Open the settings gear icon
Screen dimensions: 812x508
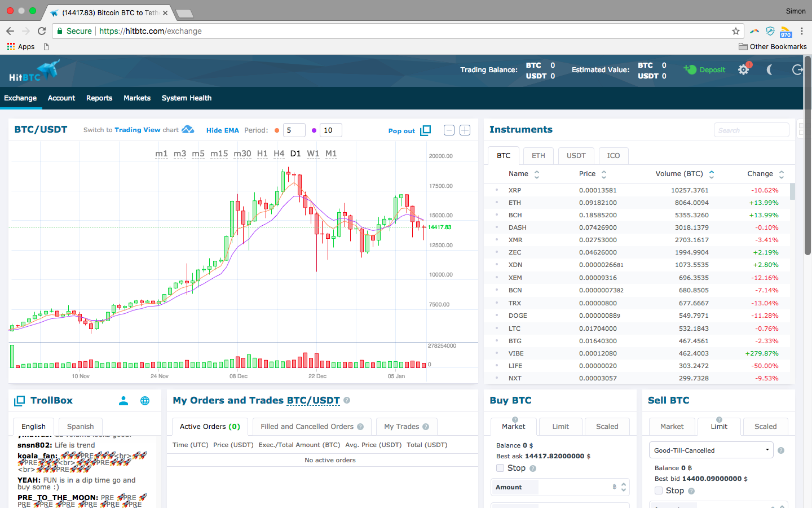point(744,70)
